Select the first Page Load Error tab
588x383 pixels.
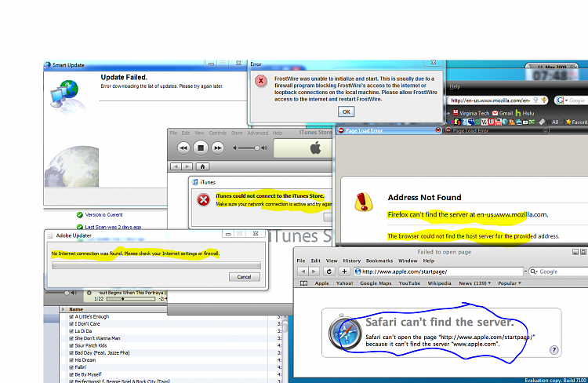click(x=389, y=130)
